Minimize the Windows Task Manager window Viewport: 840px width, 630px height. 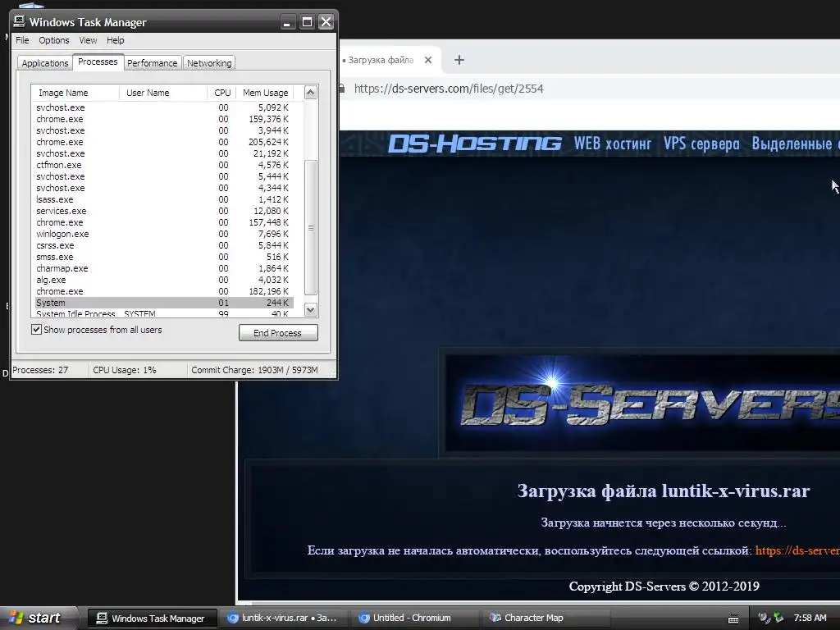(x=288, y=22)
